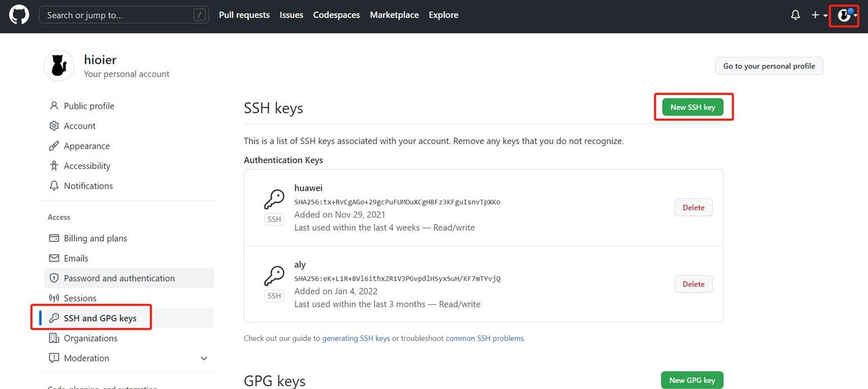868x389 pixels.
Task: Click the Notifications sidebar bell icon
Action: coord(54,185)
